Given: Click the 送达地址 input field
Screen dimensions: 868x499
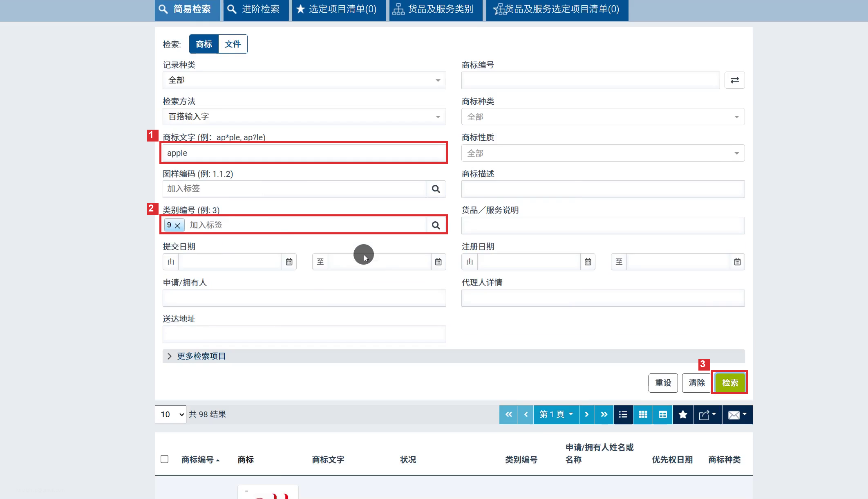Looking at the screenshot, I should tap(304, 335).
